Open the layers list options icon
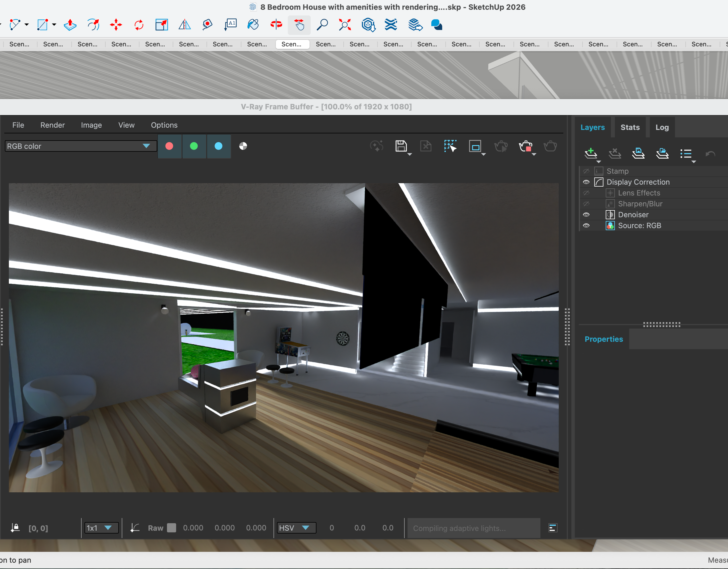 point(686,154)
